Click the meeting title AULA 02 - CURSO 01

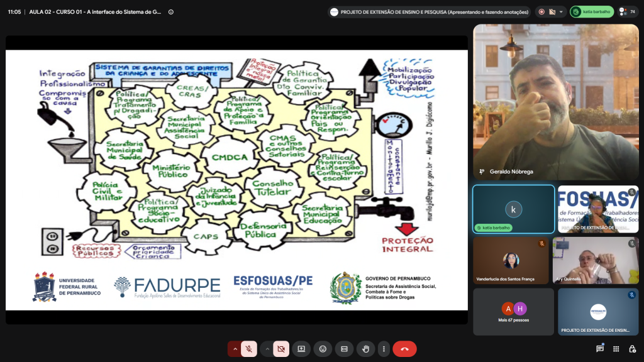(95, 12)
